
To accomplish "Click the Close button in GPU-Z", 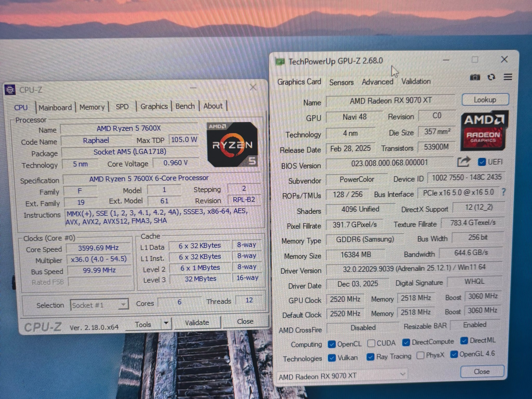I will 482,371.
